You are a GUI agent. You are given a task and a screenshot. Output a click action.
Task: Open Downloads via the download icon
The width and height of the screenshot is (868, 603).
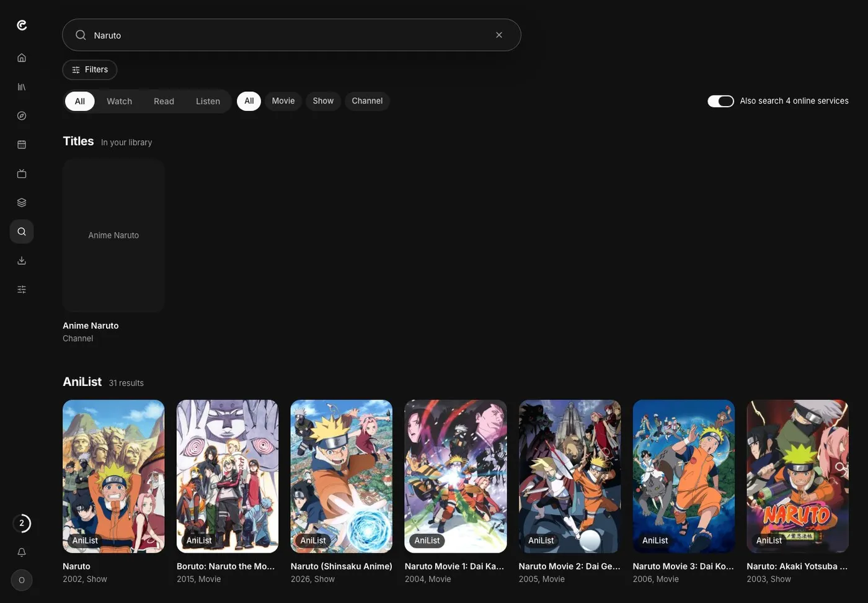click(22, 261)
